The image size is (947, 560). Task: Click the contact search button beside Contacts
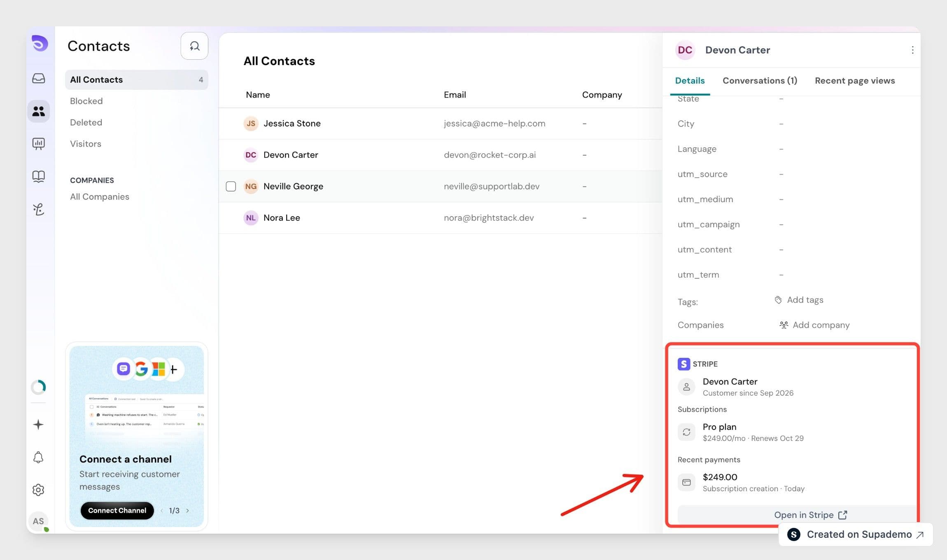pos(194,46)
